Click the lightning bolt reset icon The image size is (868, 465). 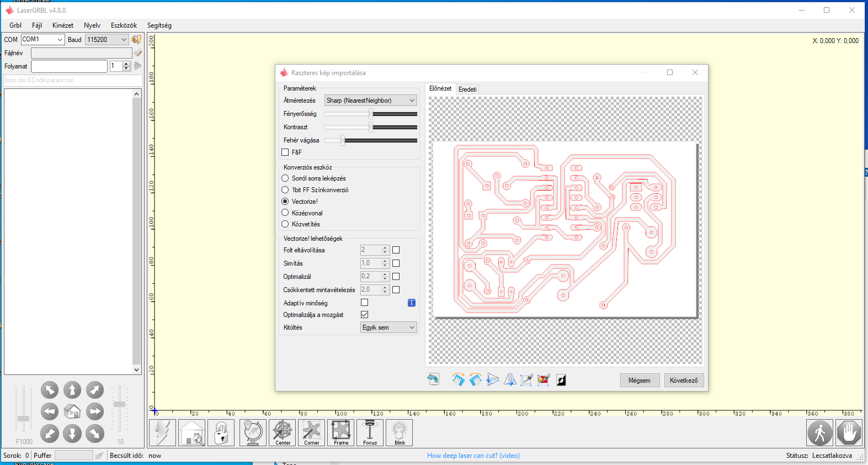click(x=163, y=432)
